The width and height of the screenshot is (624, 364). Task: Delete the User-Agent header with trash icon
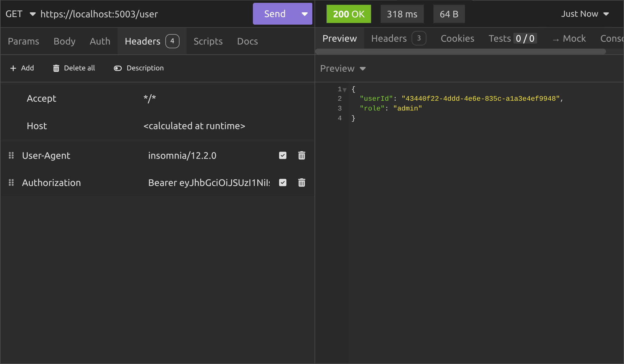(x=302, y=155)
